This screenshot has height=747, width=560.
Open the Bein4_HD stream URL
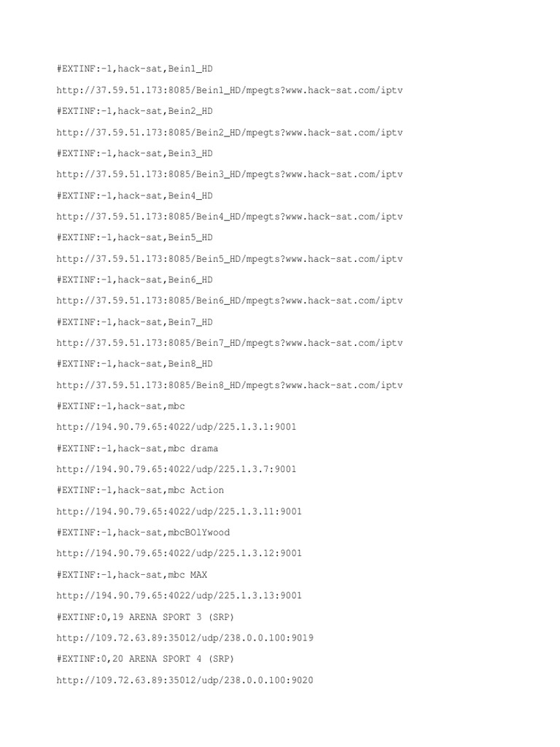coord(230,217)
